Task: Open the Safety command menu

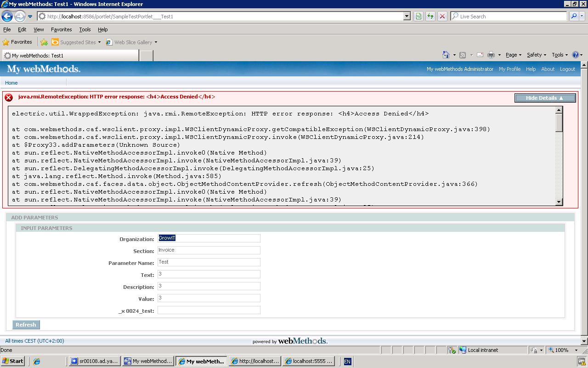Action: pos(537,55)
